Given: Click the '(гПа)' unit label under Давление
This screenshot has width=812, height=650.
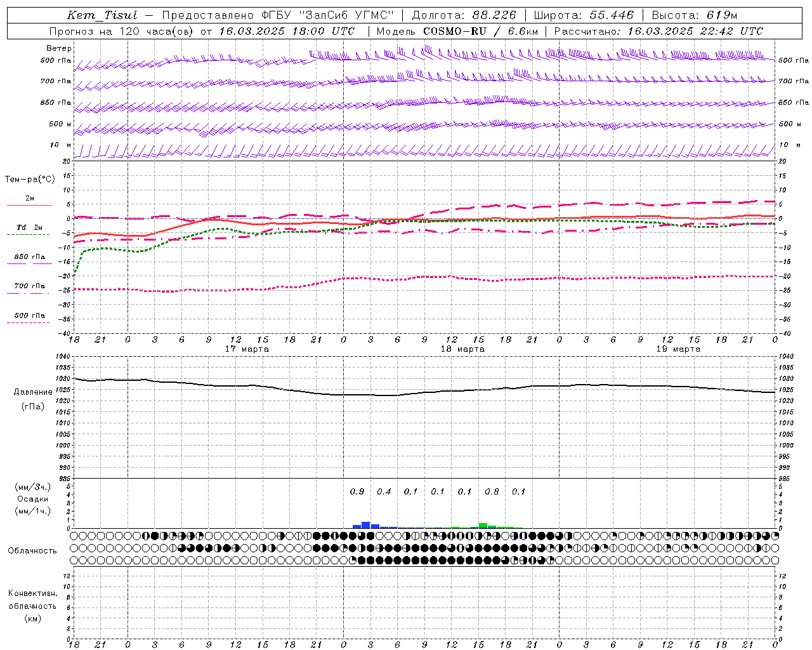Looking at the screenshot, I should pyautogui.click(x=33, y=407).
